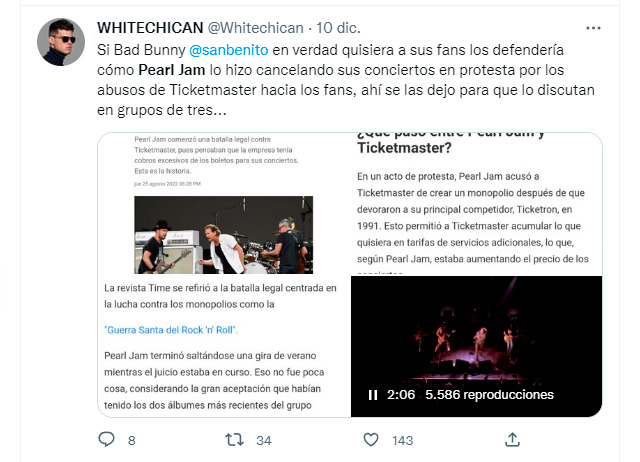The image size is (640, 462).
Task: Open WHITECHICAN profile avatar photo
Action: 61,42
